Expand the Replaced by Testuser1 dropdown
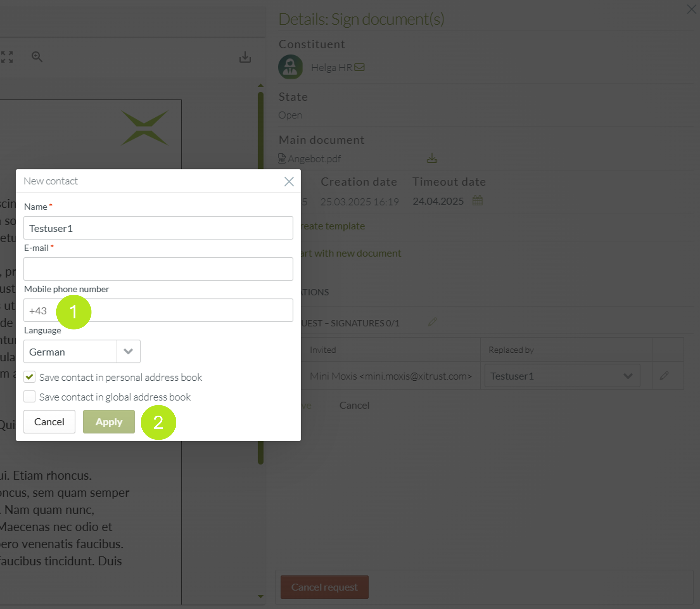Image resolution: width=700 pixels, height=609 pixels. [562, 376]
